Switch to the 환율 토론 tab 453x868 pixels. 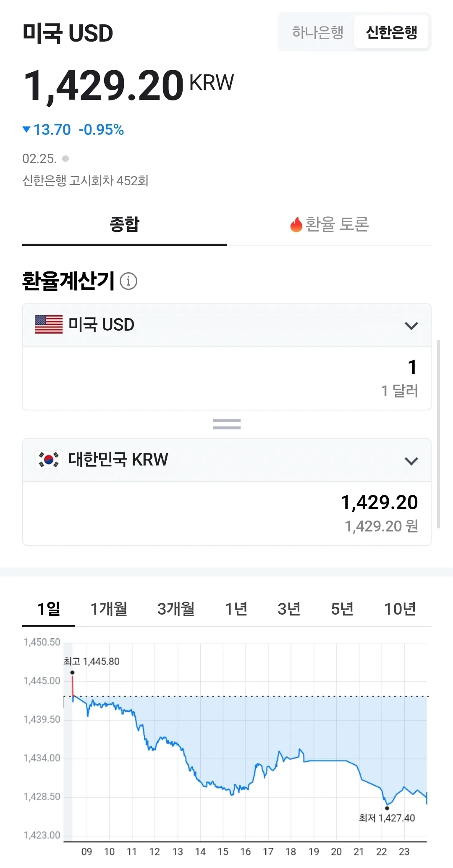[x=329, y=224]
